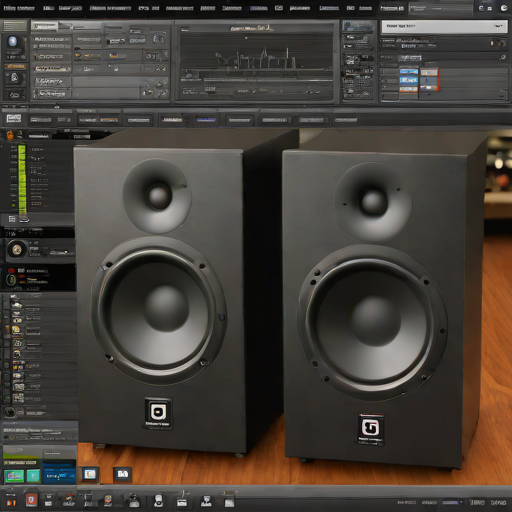Click the orange icon heading the left sidebar

click(x=10, y=135)
